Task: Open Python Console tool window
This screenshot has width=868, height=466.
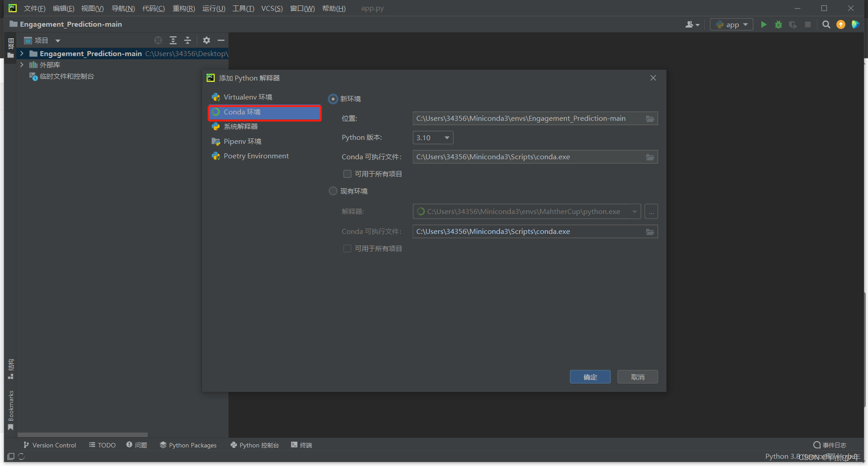Action: 255,445
